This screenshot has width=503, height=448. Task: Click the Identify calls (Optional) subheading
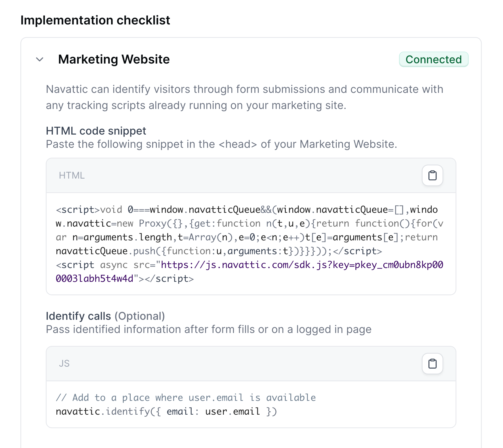(x=105, y=316)
